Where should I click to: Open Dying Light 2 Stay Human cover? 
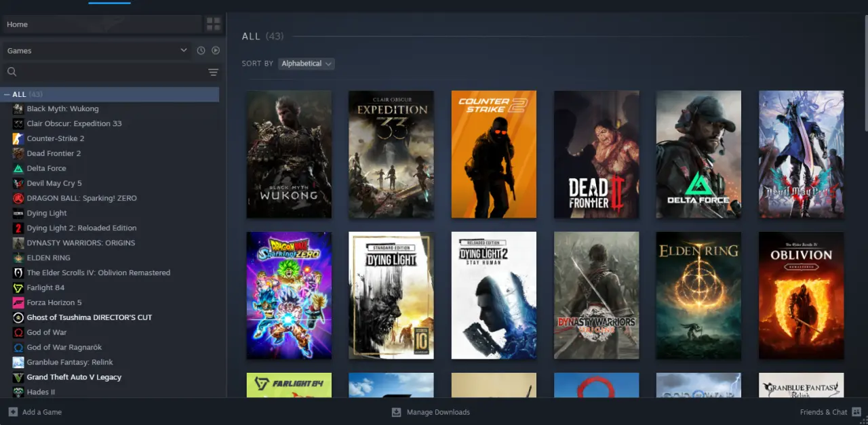(494, 296)
